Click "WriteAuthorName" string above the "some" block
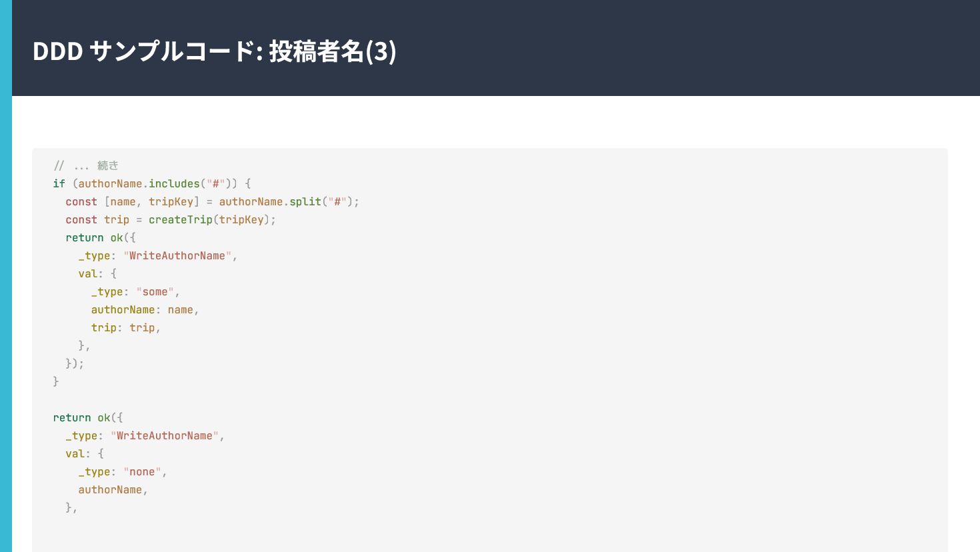Viewport: 980px width, 552px height. click(177, 255)
